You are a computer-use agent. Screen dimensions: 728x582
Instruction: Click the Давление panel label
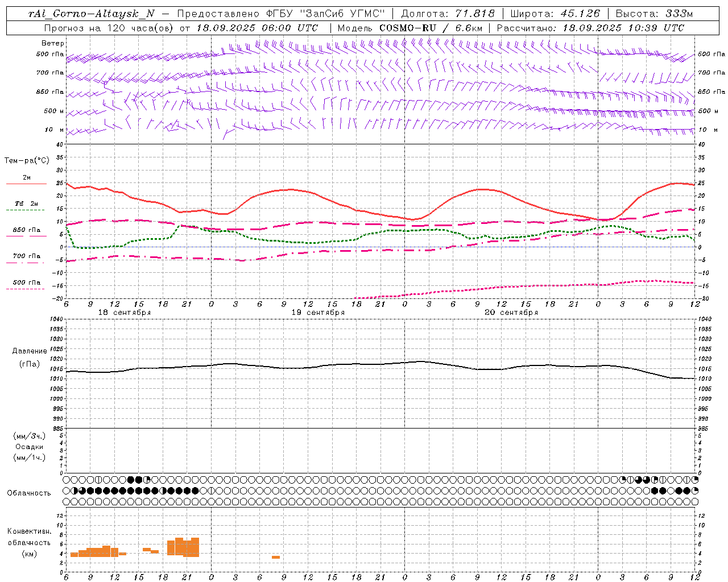click(x=30, y=351)
